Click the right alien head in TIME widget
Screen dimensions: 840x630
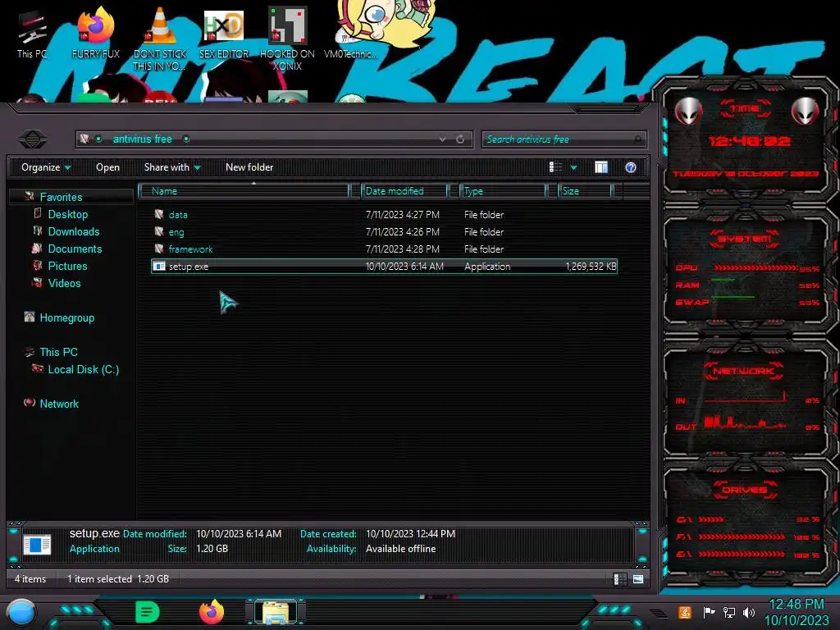coord(806,111)
